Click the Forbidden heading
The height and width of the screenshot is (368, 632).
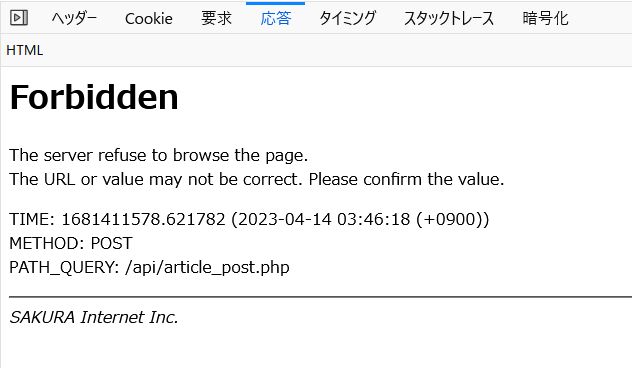(94, 97)
